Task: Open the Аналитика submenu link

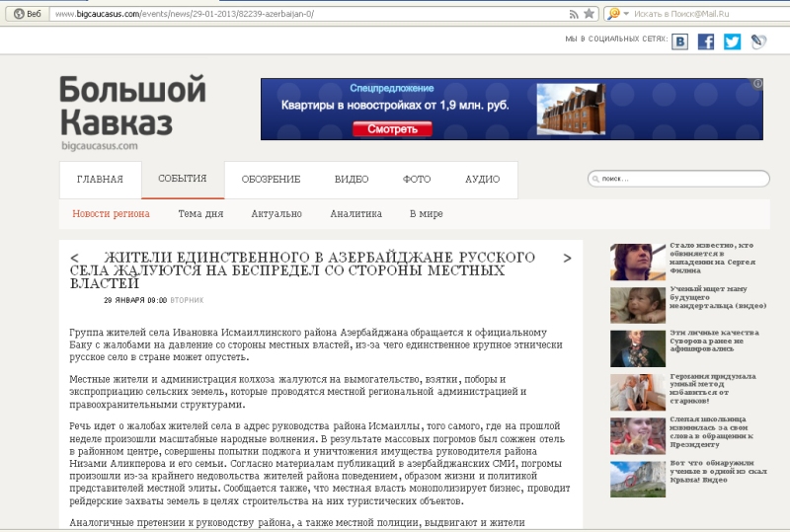Action: pos(355,213)
